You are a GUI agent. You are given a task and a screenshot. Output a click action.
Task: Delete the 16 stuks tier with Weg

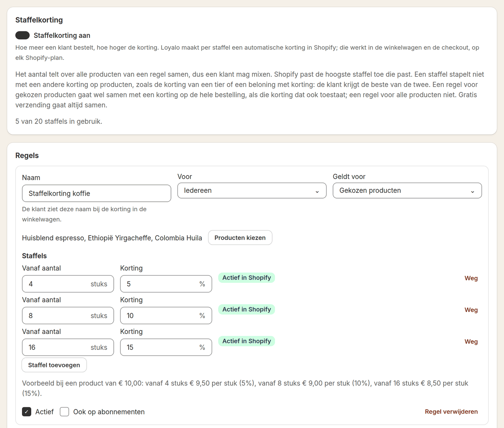coord(471,342)
